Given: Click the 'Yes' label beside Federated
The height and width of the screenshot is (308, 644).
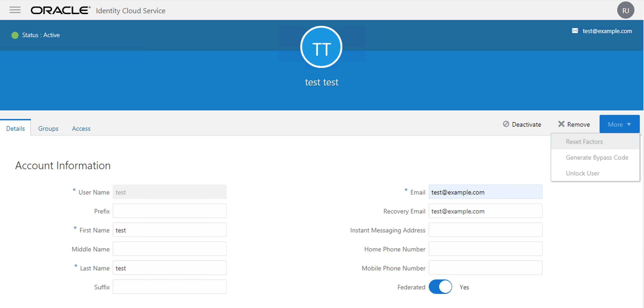Looking at the screenshot, I should pyautogui.click(x=464, y=287).
